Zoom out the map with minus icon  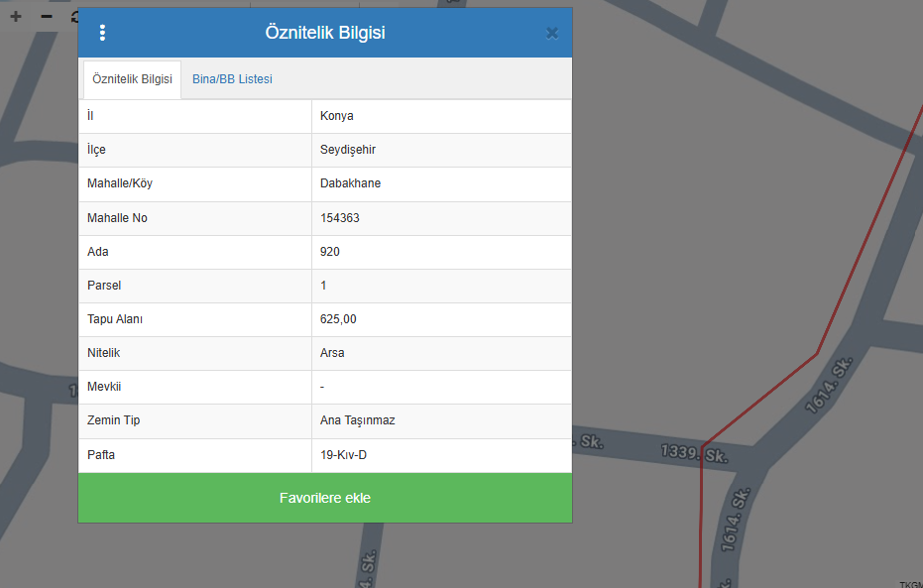pyautogui.click(x=46, y=17)
